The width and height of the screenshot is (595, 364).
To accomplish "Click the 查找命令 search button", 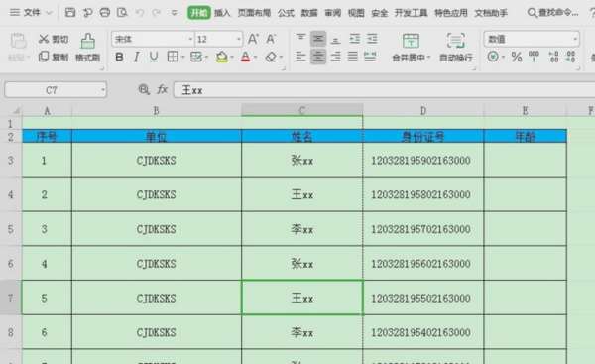I will [x=553, y=13].
